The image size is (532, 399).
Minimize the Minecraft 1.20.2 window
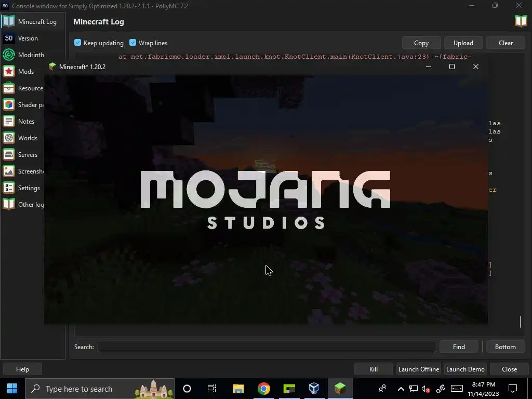pyautogui.click(x=429, y=66)
